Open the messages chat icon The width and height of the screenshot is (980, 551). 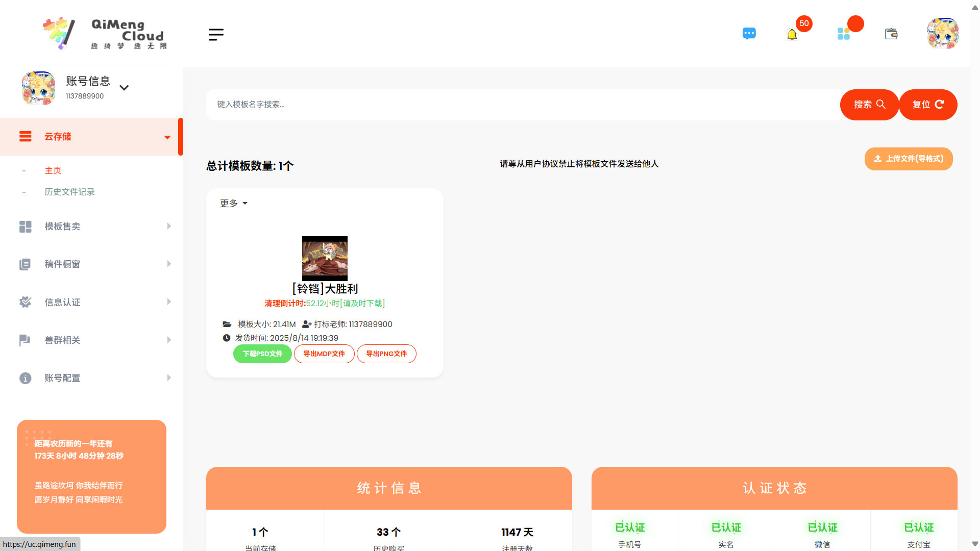[749, 33]
